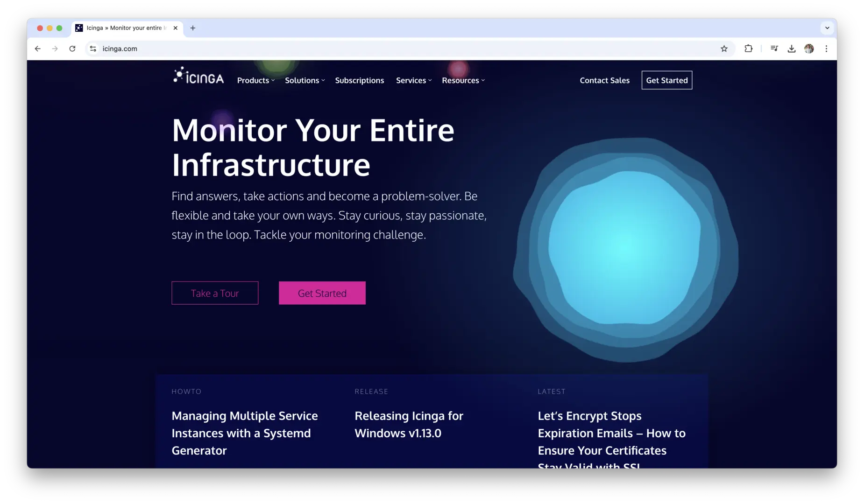Image resolution: width=864 pixels, height=504 pixels.
Task: Click the outlined Get Started header button
Action: [x=666, y=80]
